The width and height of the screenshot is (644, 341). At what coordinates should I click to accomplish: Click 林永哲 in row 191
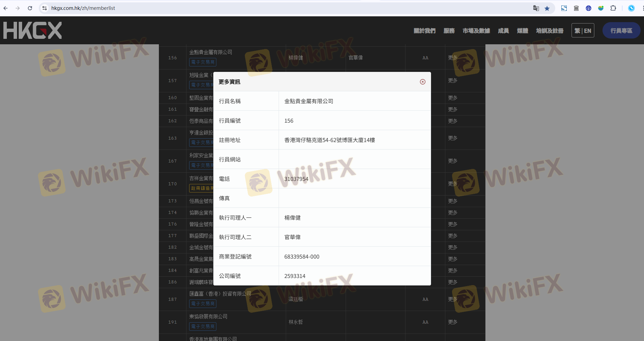point(296,322)
